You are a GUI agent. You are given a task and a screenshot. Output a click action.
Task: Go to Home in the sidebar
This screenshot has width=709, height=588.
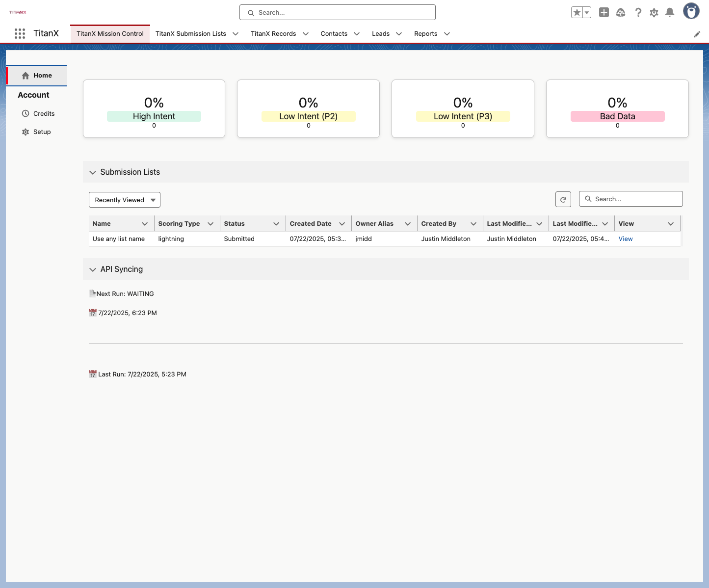point(37,76)
